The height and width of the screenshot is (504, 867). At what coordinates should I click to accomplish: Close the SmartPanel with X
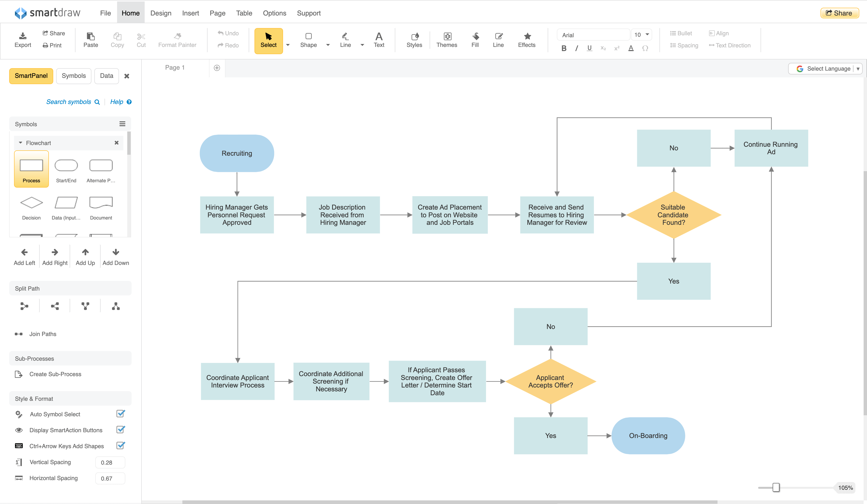click(127, 76)
